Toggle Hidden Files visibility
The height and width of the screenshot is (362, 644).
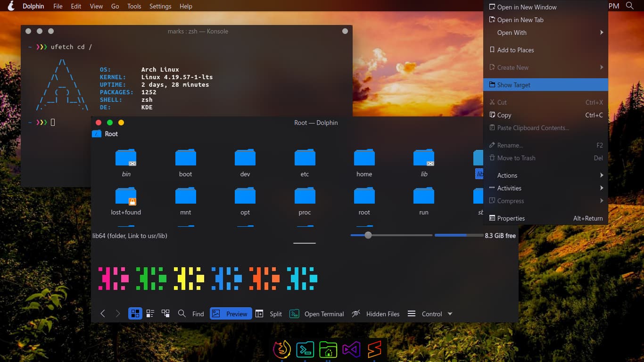pyautogui.click(x=376, y=314)
